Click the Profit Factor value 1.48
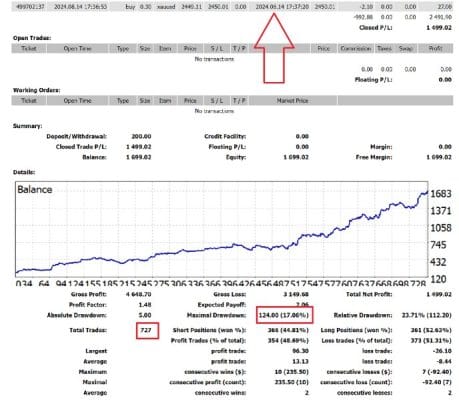The height and width of the screenshot is (400, 459). pos(145,305)
